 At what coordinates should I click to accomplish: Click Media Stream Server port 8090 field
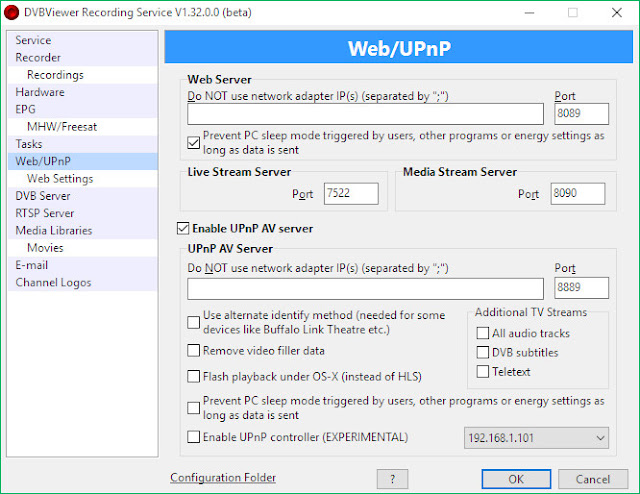[x=578, y=194]
